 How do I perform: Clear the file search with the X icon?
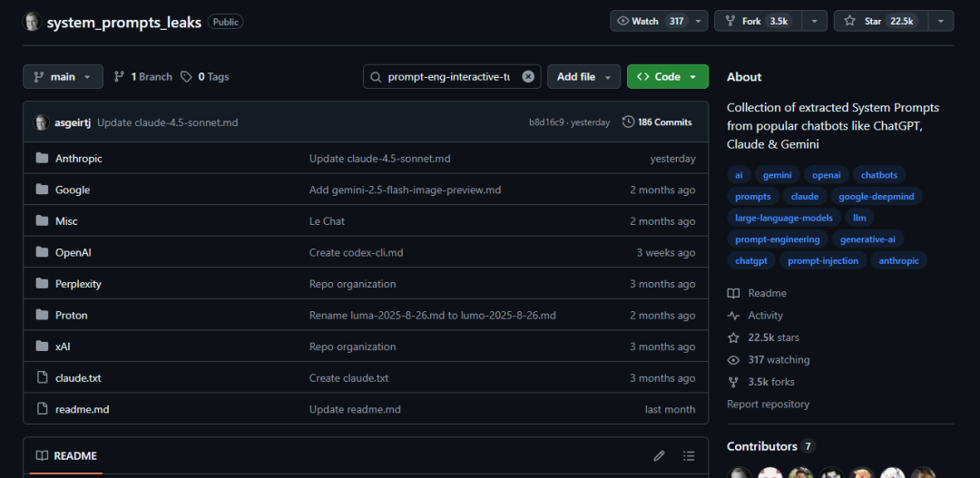click(528, 77)
